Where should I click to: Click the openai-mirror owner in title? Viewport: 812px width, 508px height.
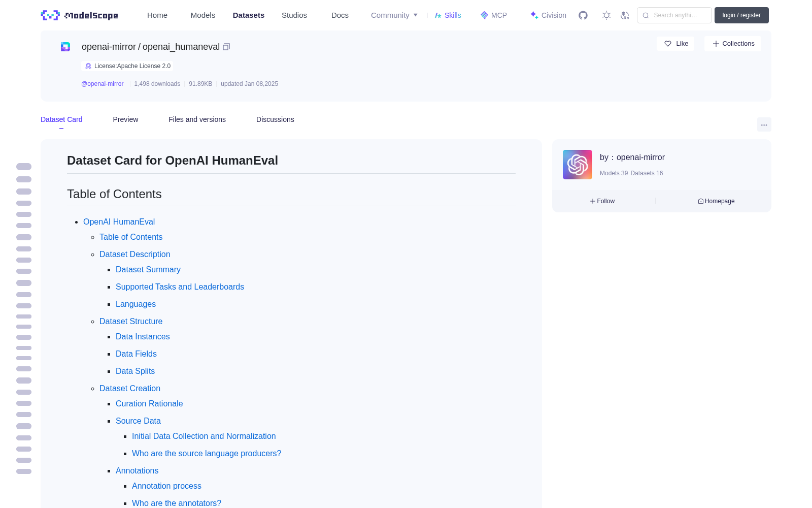pyautogui.click(x=109, y=47)
